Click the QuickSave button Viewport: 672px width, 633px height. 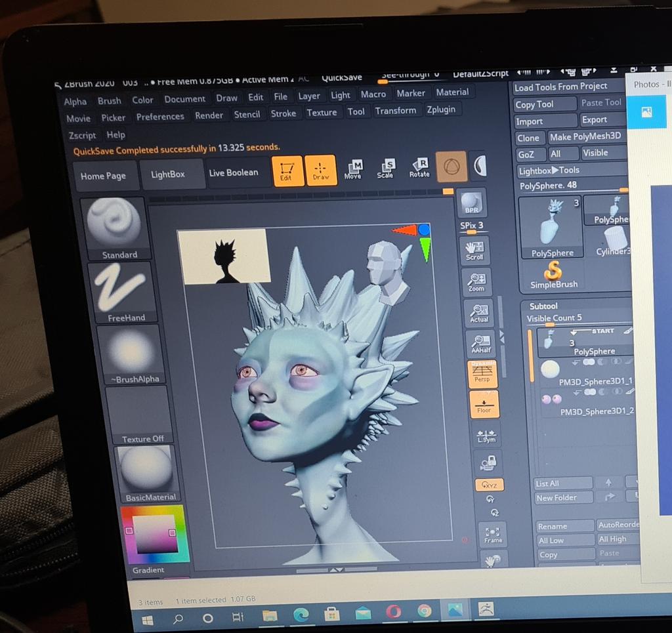(342, 77)
